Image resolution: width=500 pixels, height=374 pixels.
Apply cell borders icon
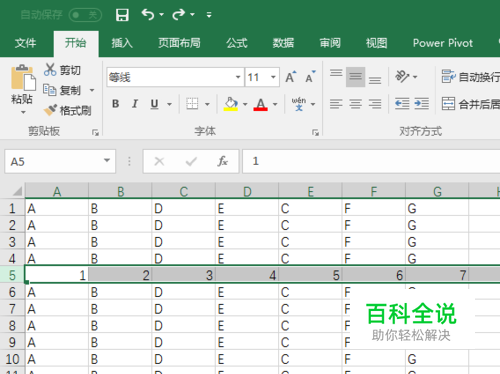pos(192,104)
